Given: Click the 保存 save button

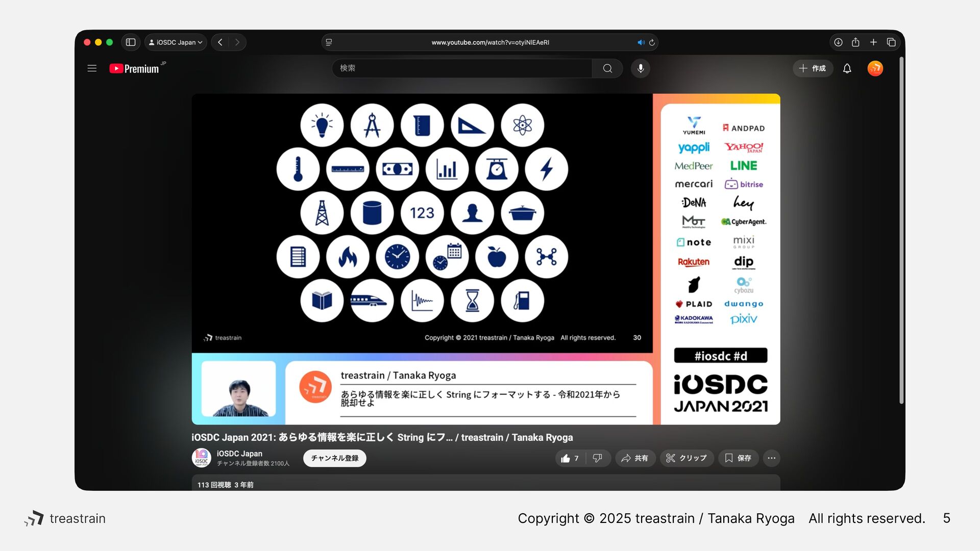Looking at the screenshot, I should point(738,458).
